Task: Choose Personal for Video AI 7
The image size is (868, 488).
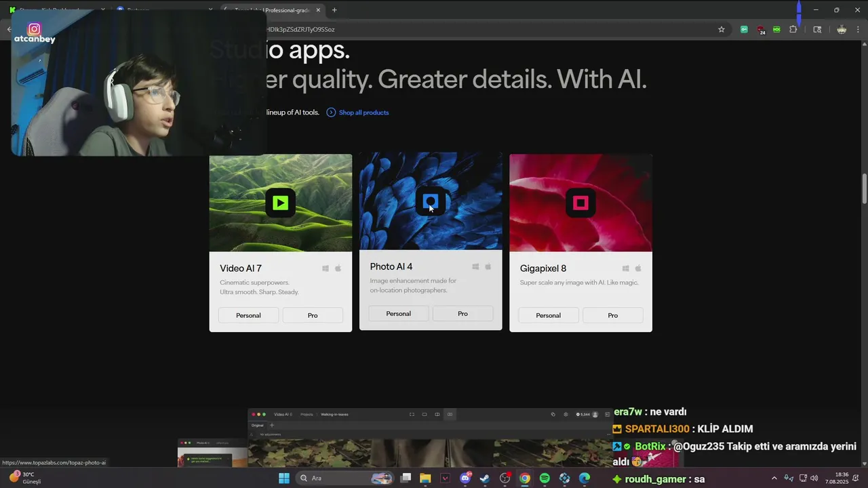Action: tap(248, 315)
